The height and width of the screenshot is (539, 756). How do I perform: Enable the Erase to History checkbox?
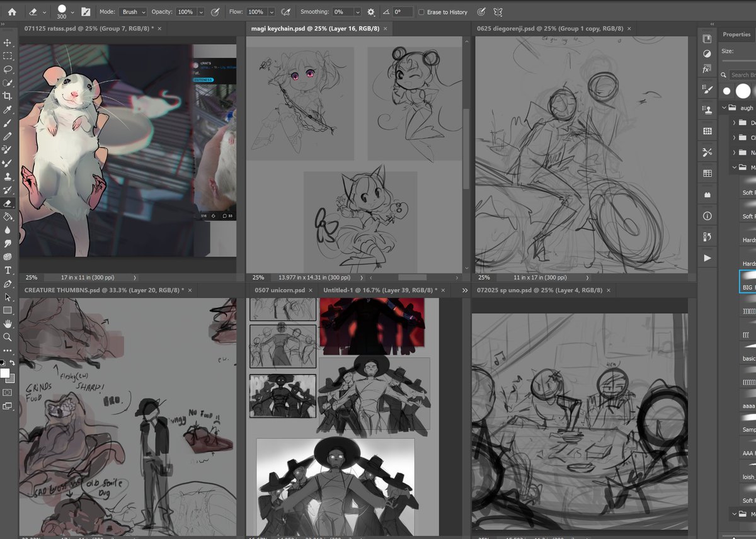tap(422, 11)
